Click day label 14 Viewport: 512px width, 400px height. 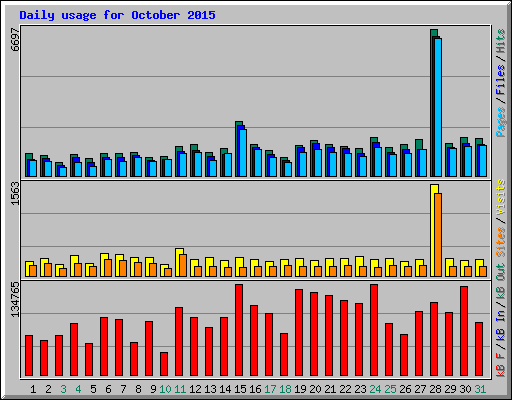[x=225, y=389]
